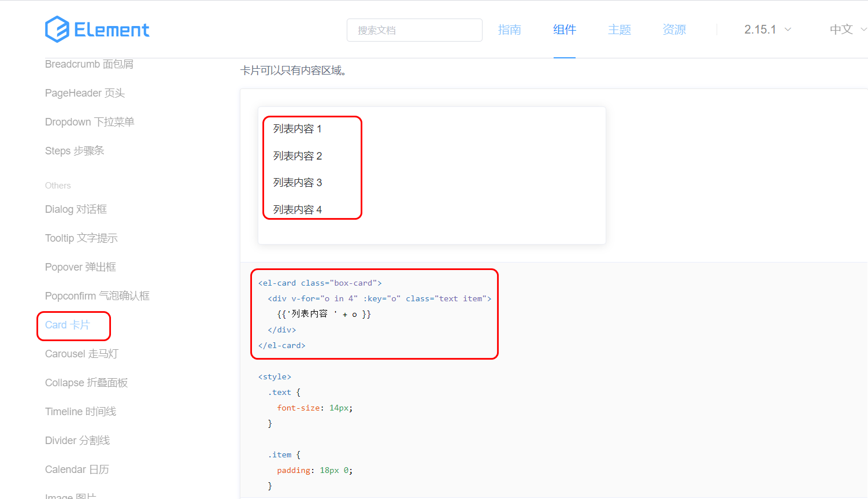Click the opening el-card tag code line
This screenshot has height=499, width=868.
click(x=320, y=283)
